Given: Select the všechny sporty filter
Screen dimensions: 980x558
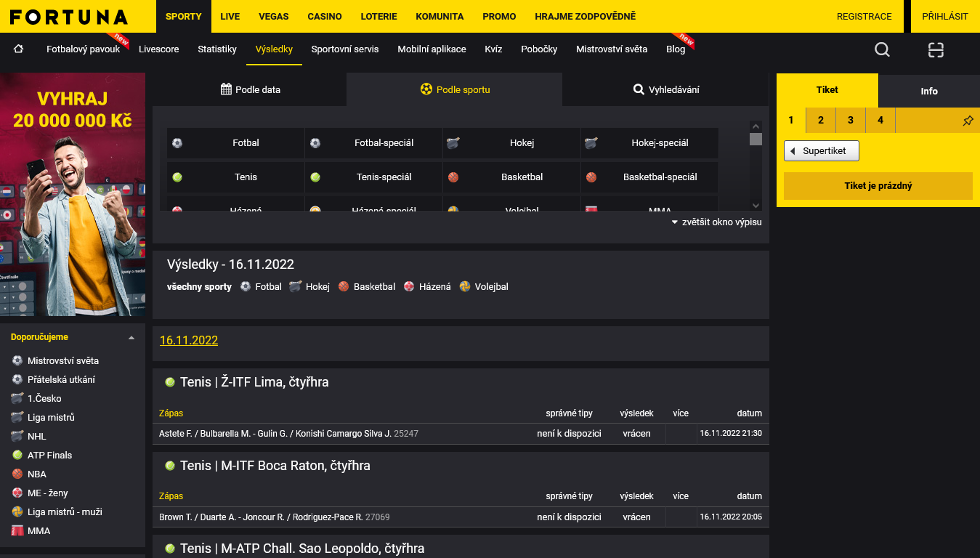Looking at the screenshot, I should [x=199, y=287].
